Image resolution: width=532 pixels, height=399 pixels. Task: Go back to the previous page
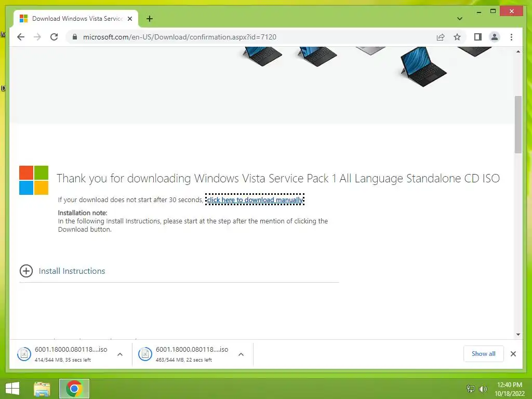pos(21,37)
